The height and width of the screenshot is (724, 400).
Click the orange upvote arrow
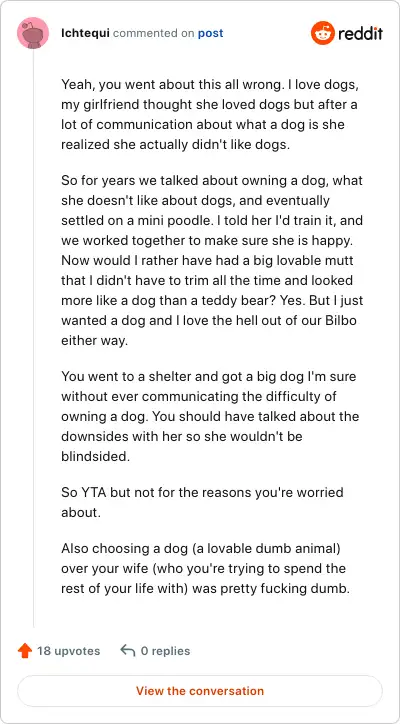click(x=24, y=651)
